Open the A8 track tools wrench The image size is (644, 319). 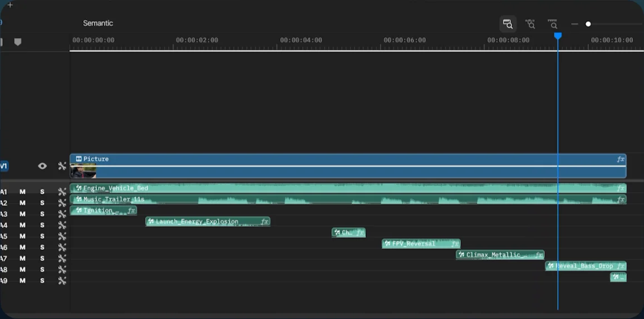tap(62, 270)
